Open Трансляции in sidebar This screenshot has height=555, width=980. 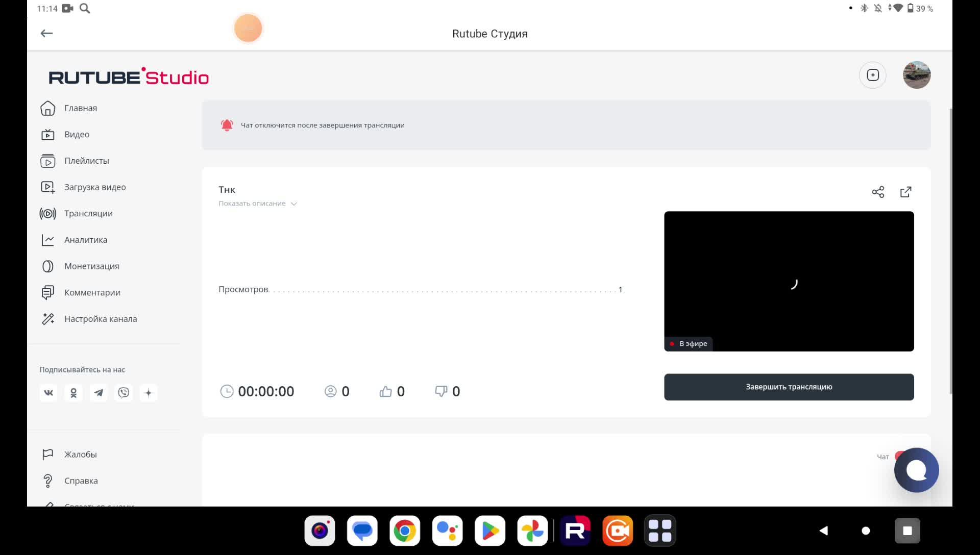pyautogui.click(x=88, y=213)
